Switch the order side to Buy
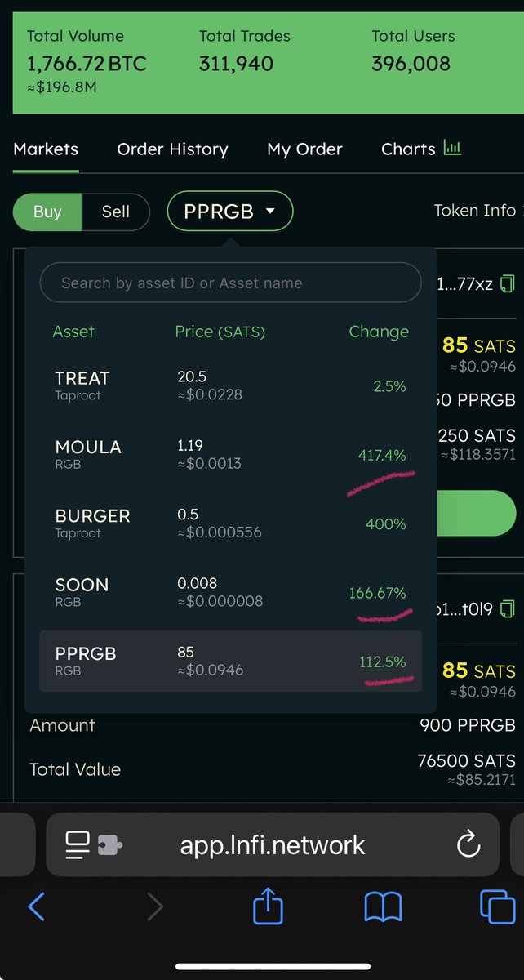The width and height of the screenshot is (524, 980). point(47,212)
